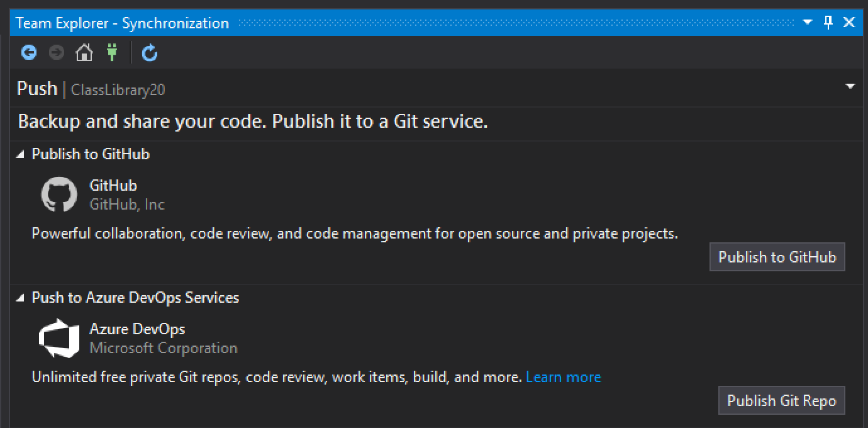Click the greyed-out Forward arrow
Screen dimensions: 868x428
pyautogui.click(x=57, y=52)
